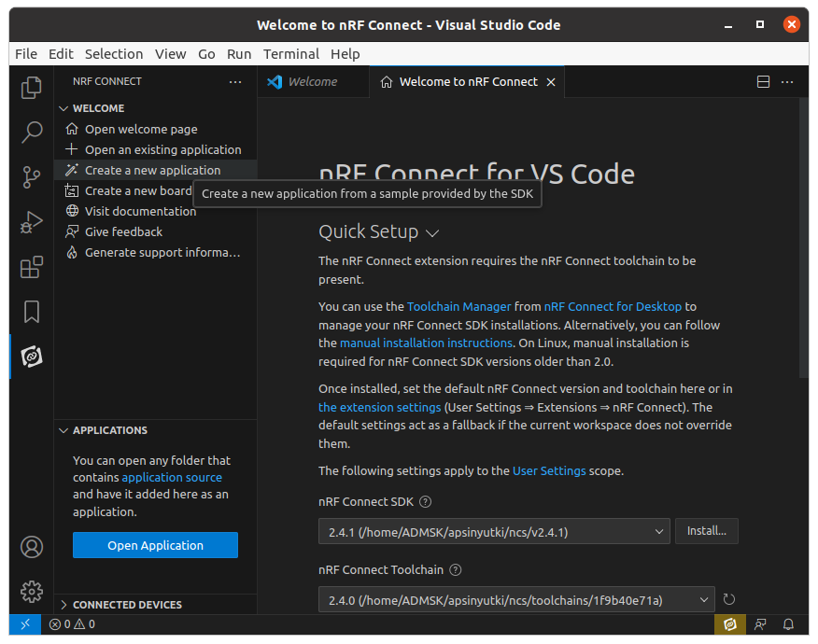Collapse the APPLICATIONS section
818x644 pixels.
coord(155,430)
